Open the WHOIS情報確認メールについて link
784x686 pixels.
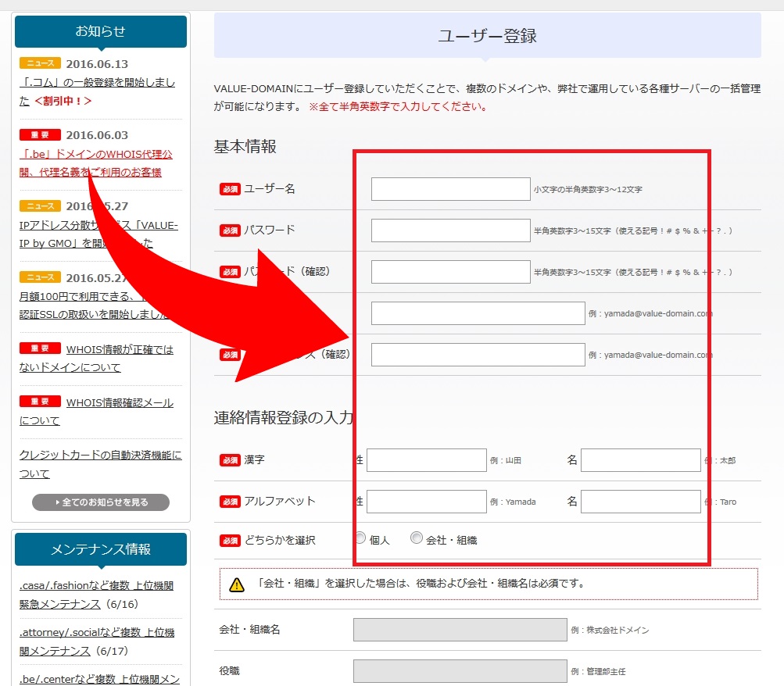click(x=97, y=412)
